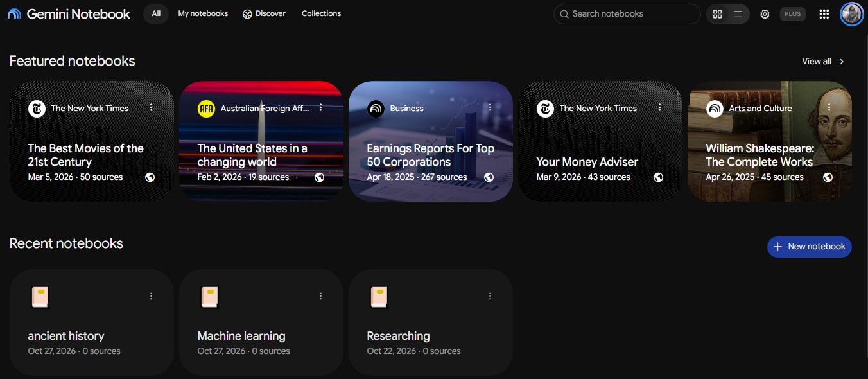
Task: Open options menu for Machine learning
Action: tap(321, 296)
